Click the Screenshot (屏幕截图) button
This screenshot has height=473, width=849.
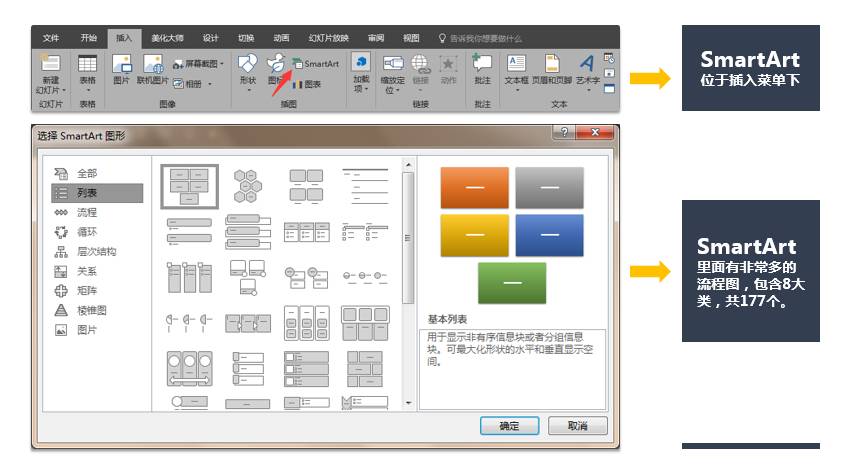(198, 64)
